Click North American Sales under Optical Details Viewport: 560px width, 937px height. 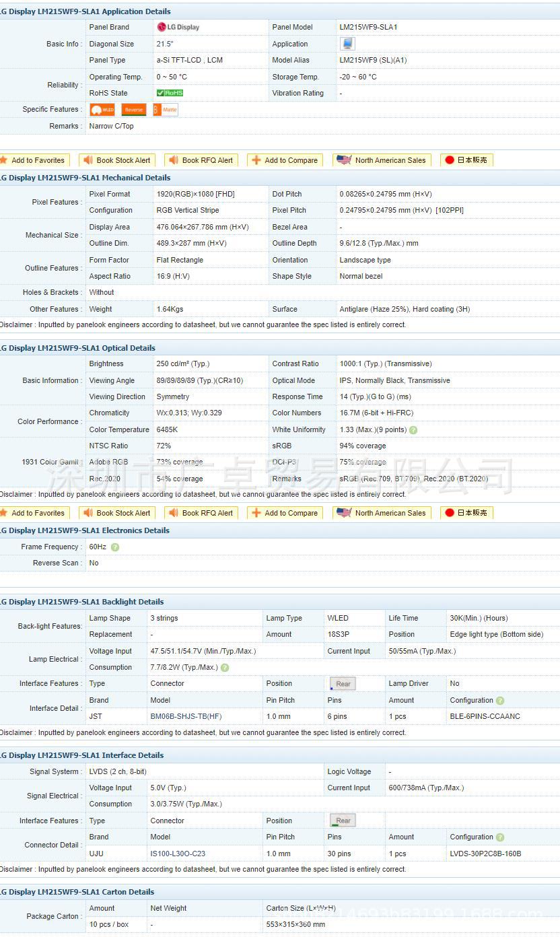382,513
